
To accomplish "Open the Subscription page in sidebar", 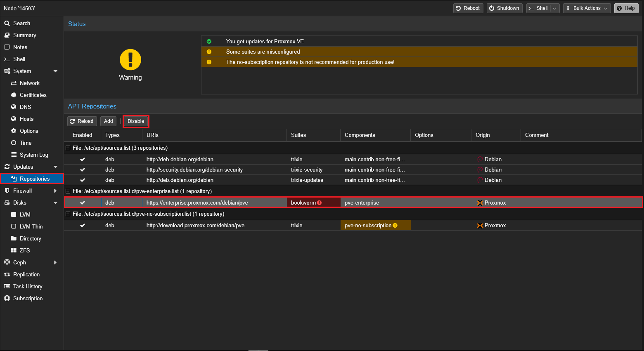I will pyautogui.click(x=28, y=298).
